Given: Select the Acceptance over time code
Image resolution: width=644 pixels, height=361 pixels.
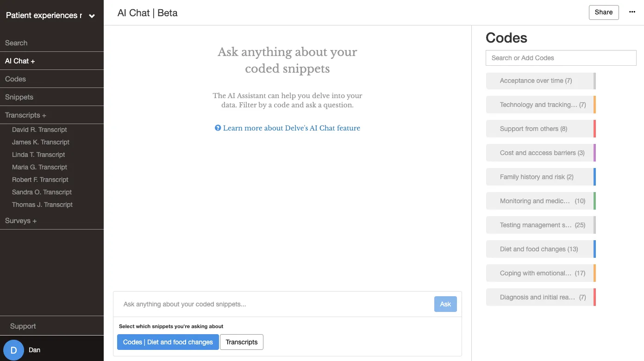Looking at the screenshot, I should (540, 81).
